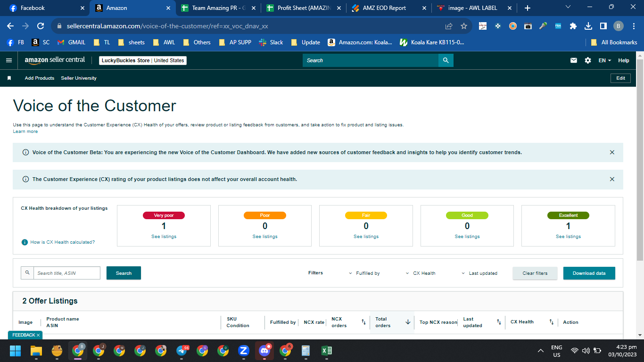Open the Seller University link
Screen dimensions: 644x362
[x=79, y=78]
